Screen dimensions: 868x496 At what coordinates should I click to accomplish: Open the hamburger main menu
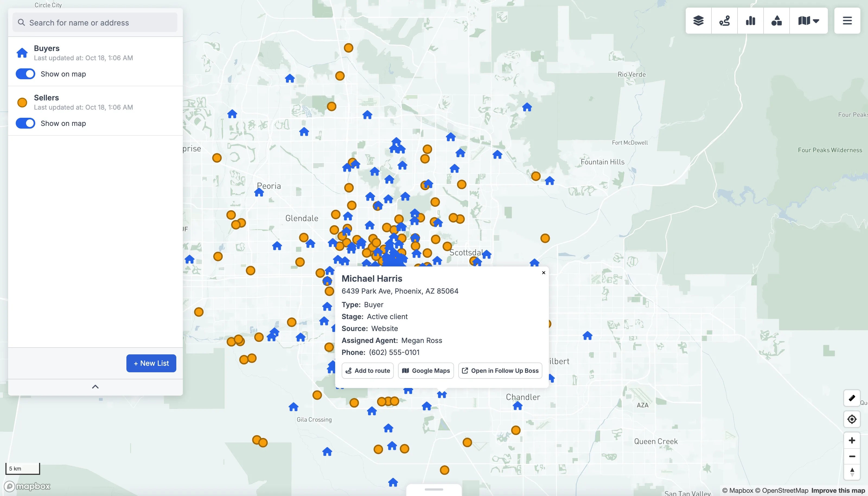(x=847, y=21)
